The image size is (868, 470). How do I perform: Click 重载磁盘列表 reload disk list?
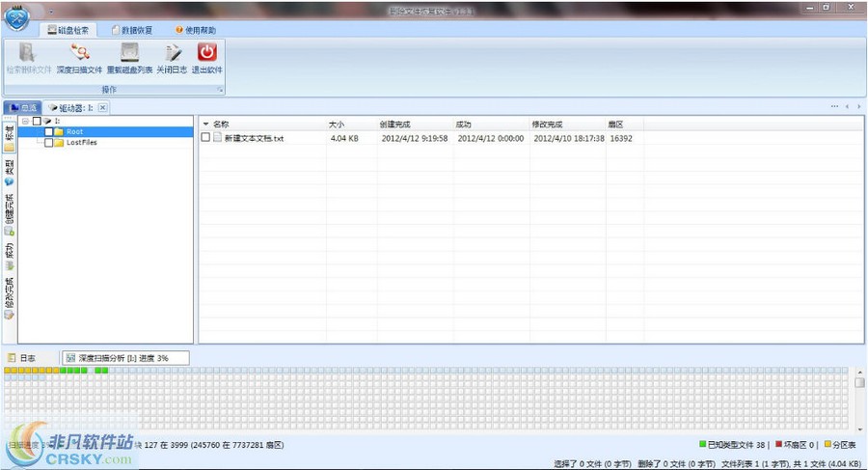pyautogui.click(x=129, y=58)
